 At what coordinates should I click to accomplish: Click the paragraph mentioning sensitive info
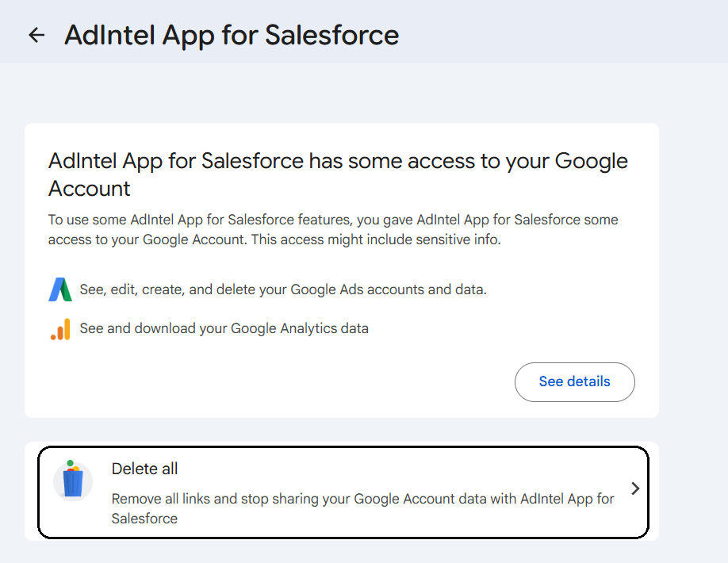click(x=333, y=229)
